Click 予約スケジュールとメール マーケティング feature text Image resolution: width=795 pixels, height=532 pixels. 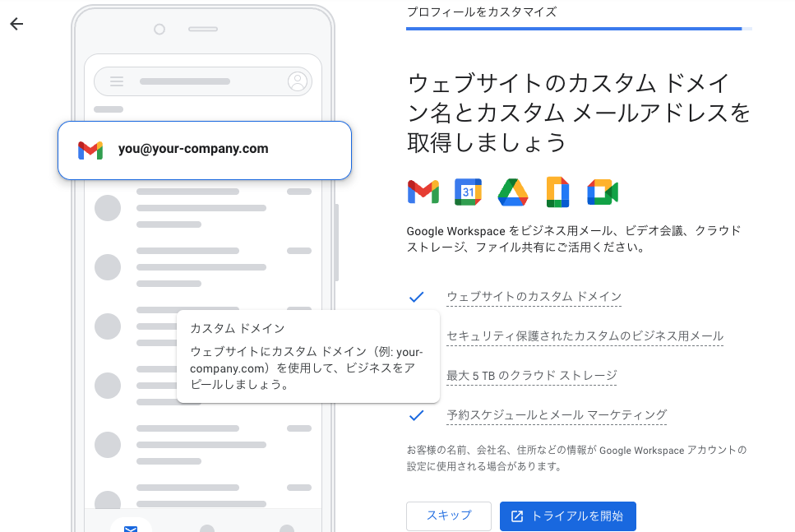[557, 415]
